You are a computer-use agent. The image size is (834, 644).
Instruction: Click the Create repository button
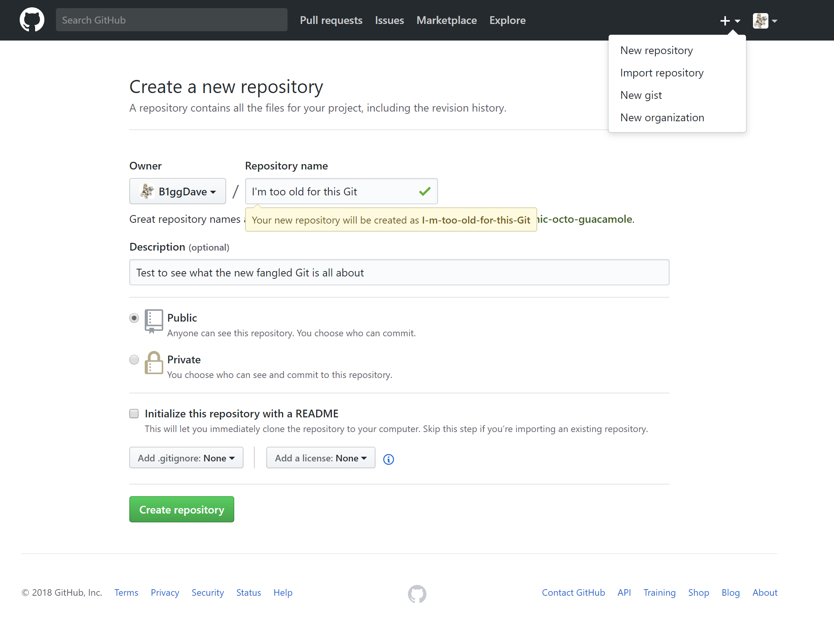(182, 509)
